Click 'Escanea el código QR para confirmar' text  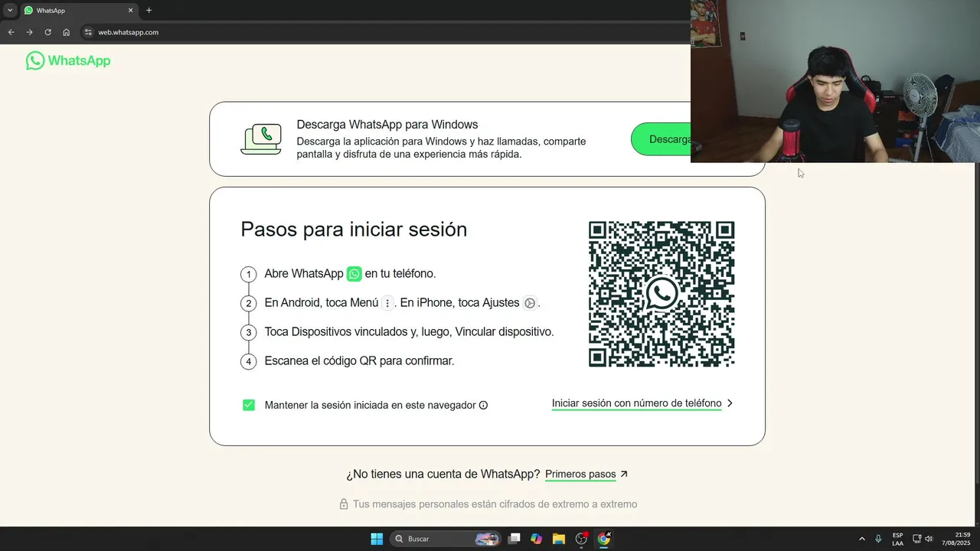(x=359, y=360)
